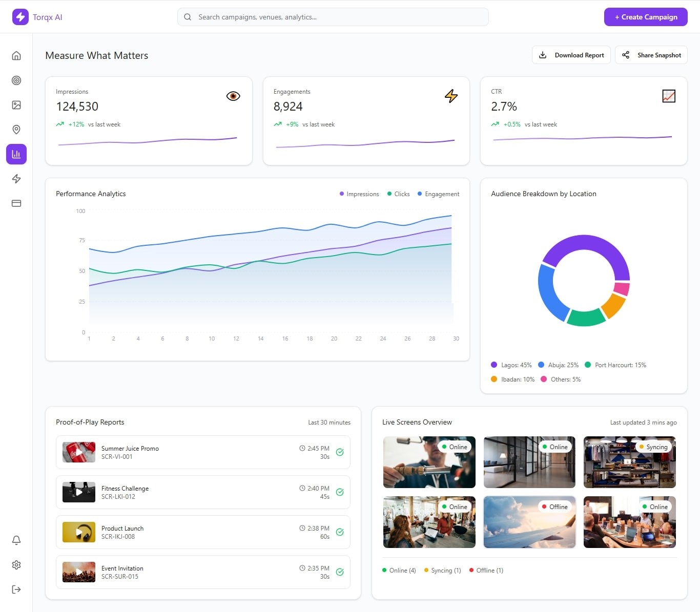
Task: Select the Product Launch proof-of-play row
Action: (x=203, y=532)
